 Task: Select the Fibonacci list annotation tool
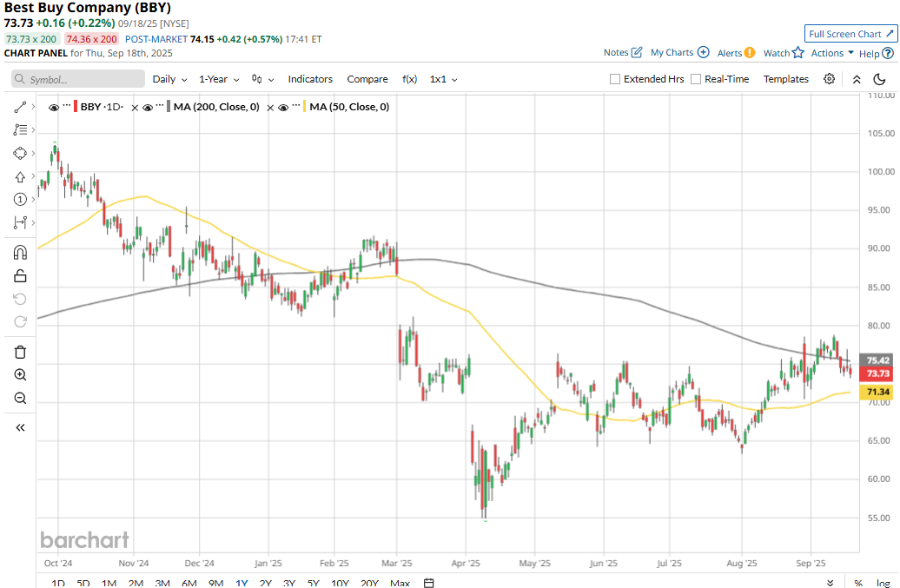coord(20,129)
